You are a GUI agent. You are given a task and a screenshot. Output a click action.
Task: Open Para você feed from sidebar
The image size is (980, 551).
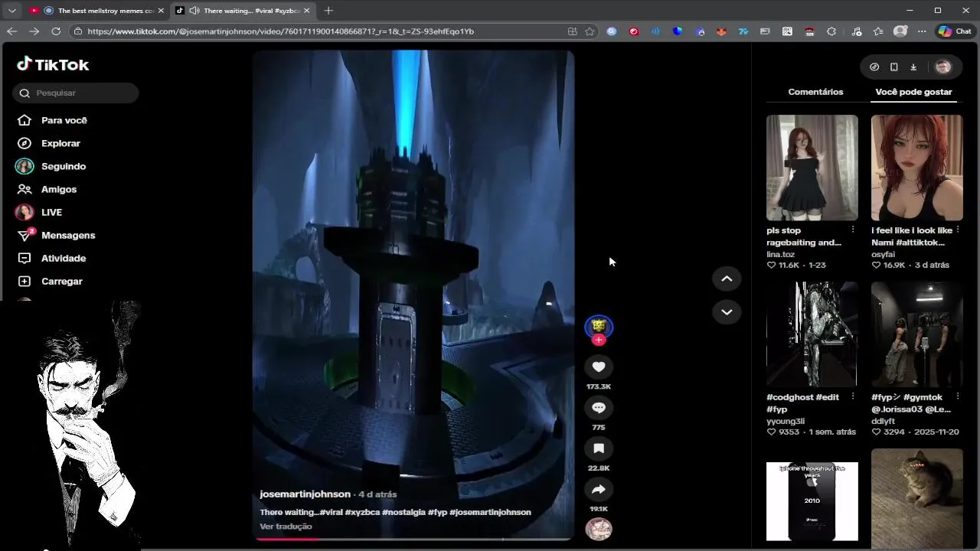coord(53,120)
